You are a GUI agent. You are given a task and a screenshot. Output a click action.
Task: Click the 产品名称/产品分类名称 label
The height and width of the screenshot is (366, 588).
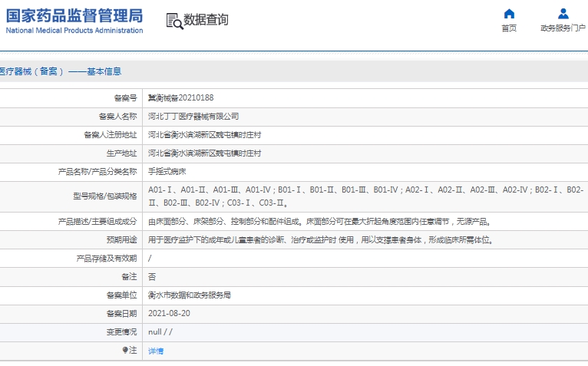tap(97, 171)
